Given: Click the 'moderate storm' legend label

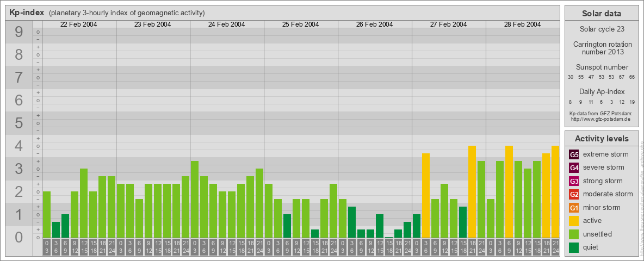Looking at the screenshot, I should (x=608, y=194).
